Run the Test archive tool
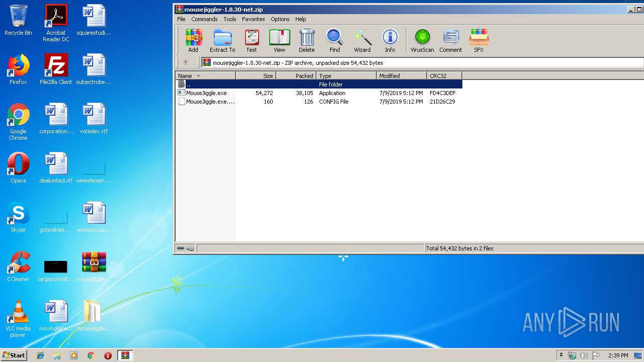 coord(252,40)
